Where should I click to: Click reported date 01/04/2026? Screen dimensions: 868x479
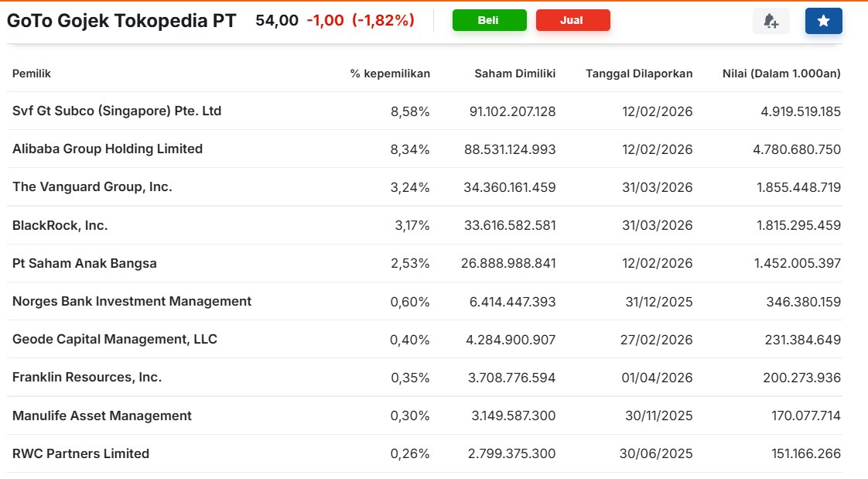(x=657, y=378)
